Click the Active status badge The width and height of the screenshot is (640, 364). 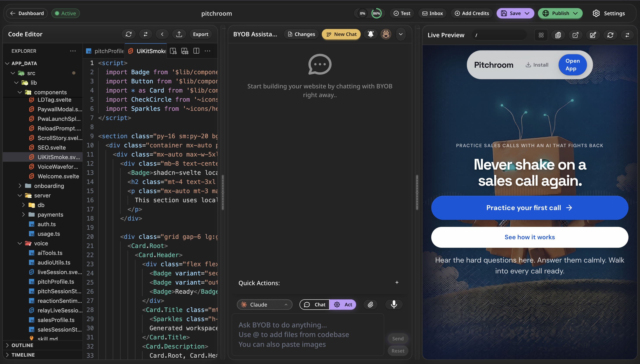pos(66,13)
